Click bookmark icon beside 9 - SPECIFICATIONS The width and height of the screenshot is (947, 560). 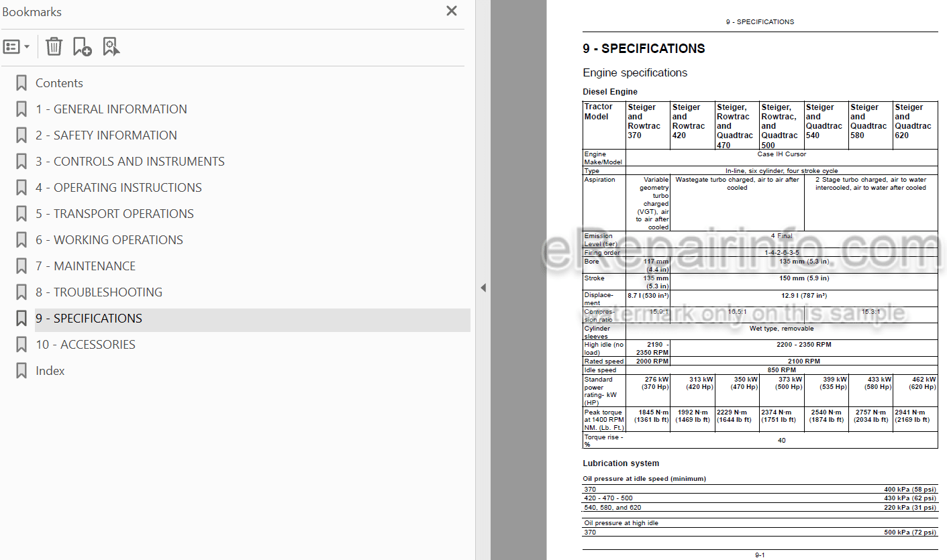pos(21,319)
